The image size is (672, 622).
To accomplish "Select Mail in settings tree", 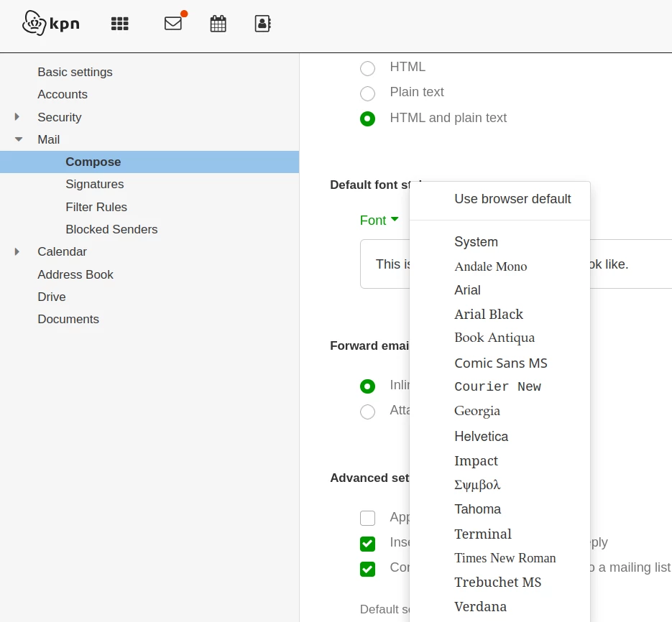I will point(49,139).
